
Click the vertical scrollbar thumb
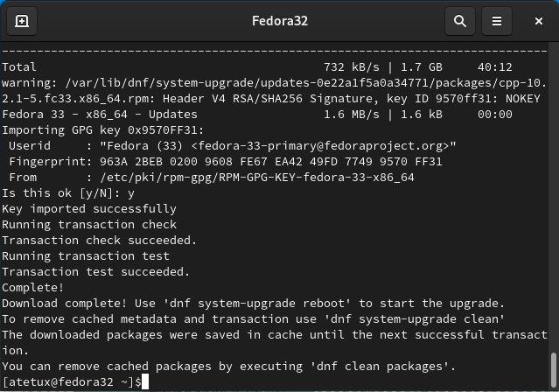click(553, 369)
